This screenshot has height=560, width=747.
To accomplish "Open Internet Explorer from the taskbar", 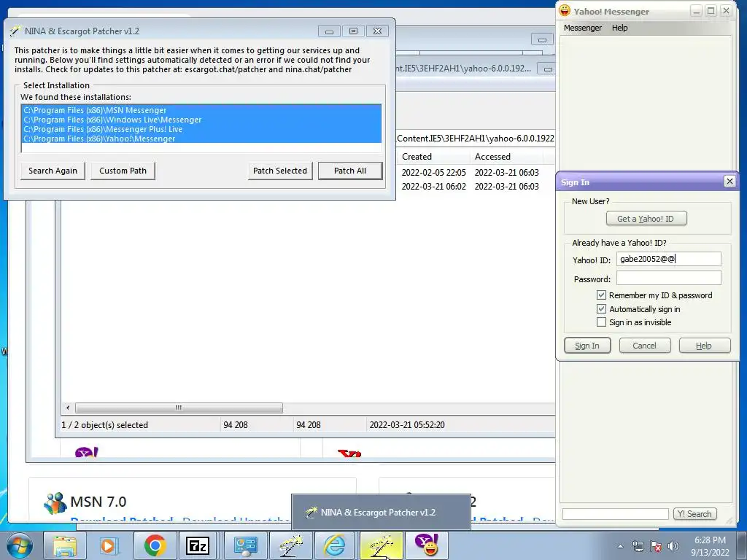I will [x=335, y=545].
